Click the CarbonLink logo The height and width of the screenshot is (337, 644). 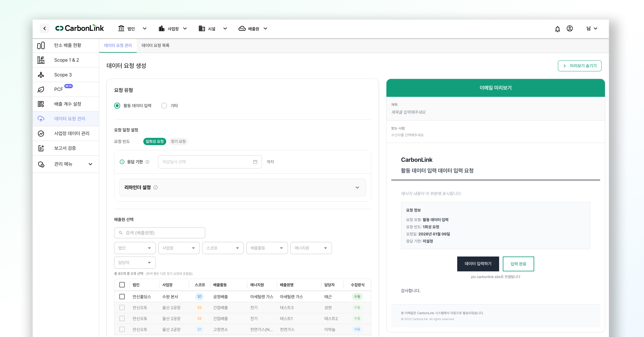point(79,28)
